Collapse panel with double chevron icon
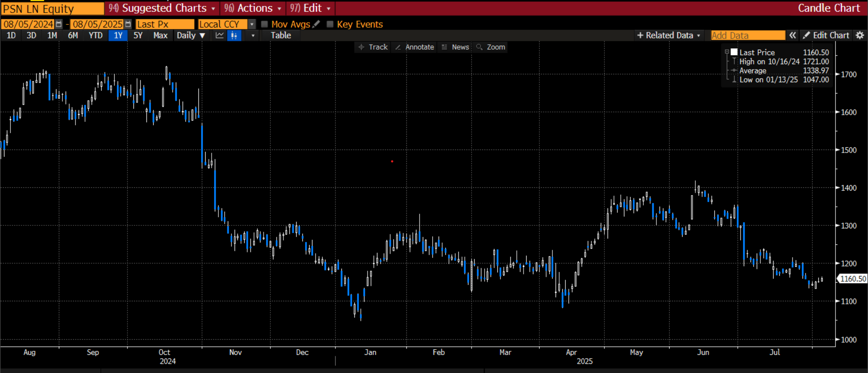This screenshot has width=868, height=373. coord(793,35)
